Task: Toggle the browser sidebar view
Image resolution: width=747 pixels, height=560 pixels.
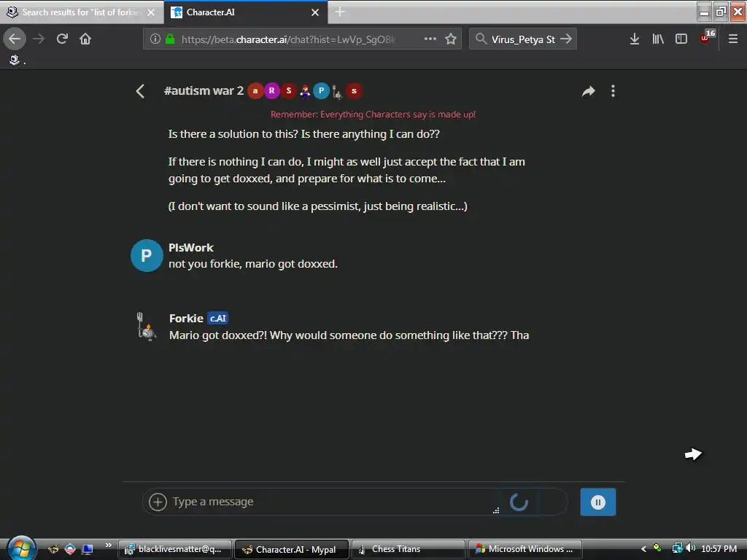Action: (681, 39)
